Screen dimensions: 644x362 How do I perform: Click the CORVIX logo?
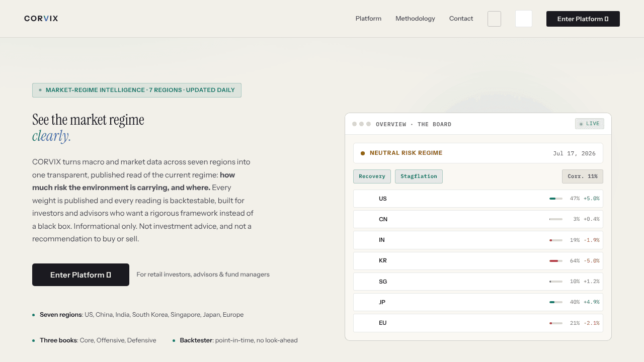coord(41,19)
